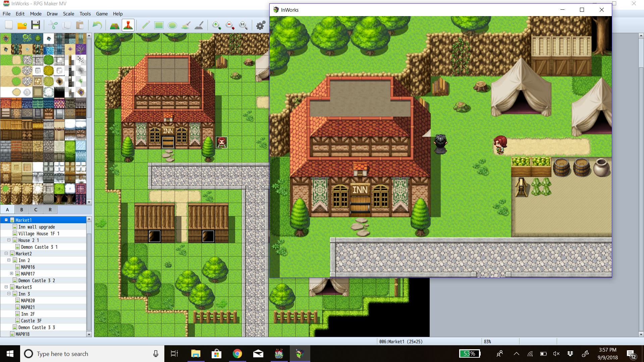
Task: Expand the MAP017 tree node
Action: (11, 274)
